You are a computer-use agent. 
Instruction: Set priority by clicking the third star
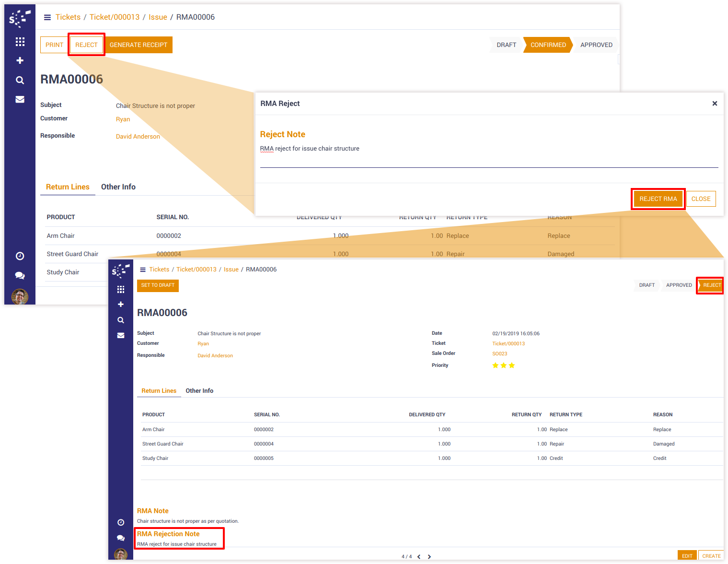tap(512, 365)
